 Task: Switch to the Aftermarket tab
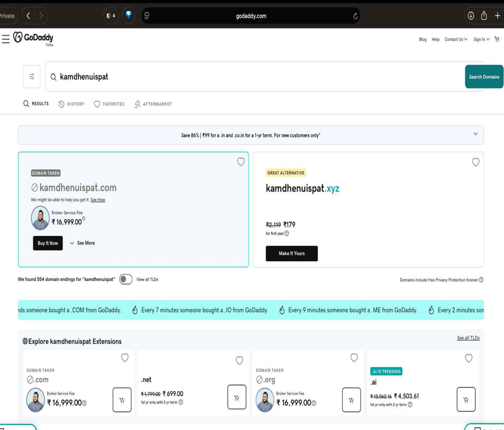click(153, 104)
